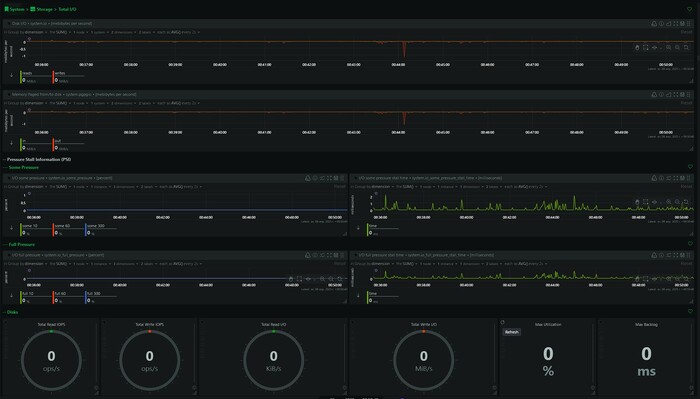Click the Disk I/O chart bottom-right resize handle
This screenshot has height=399, width=700.
coord(692,81)
